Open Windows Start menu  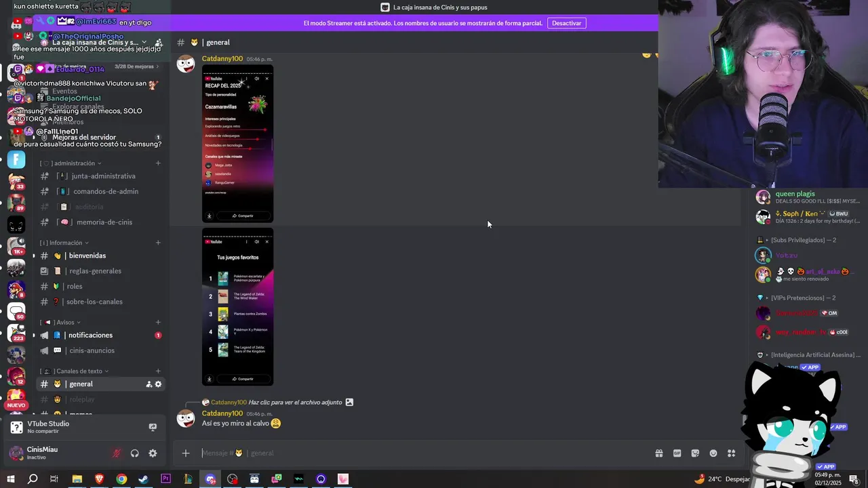10,479
